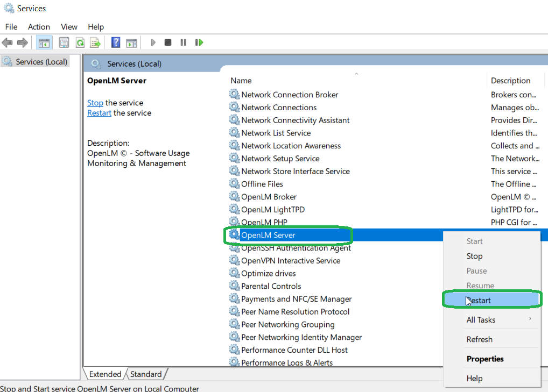Click the Back arrow in toolbar
Screen dimensions: 548x392
7,42
